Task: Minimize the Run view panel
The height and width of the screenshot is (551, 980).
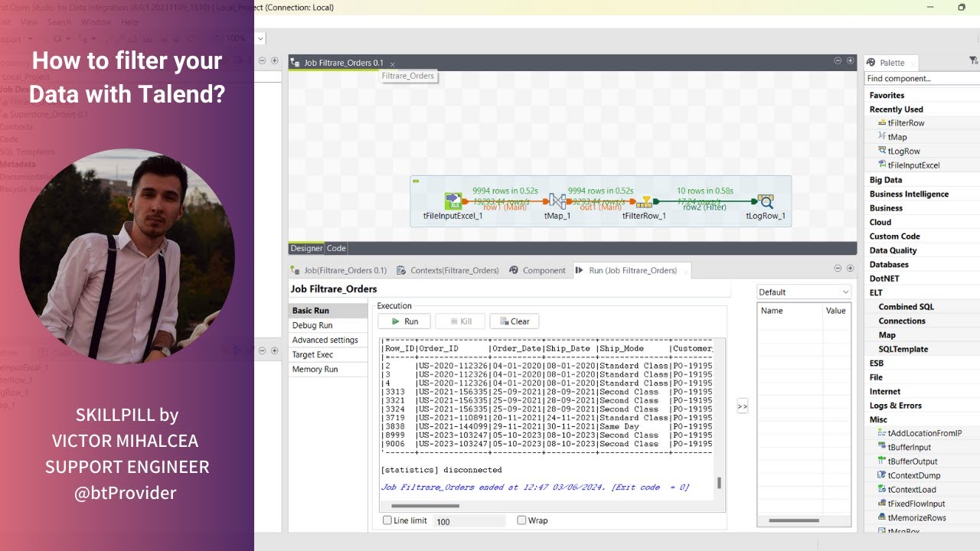Action: [x=838, y=269]
